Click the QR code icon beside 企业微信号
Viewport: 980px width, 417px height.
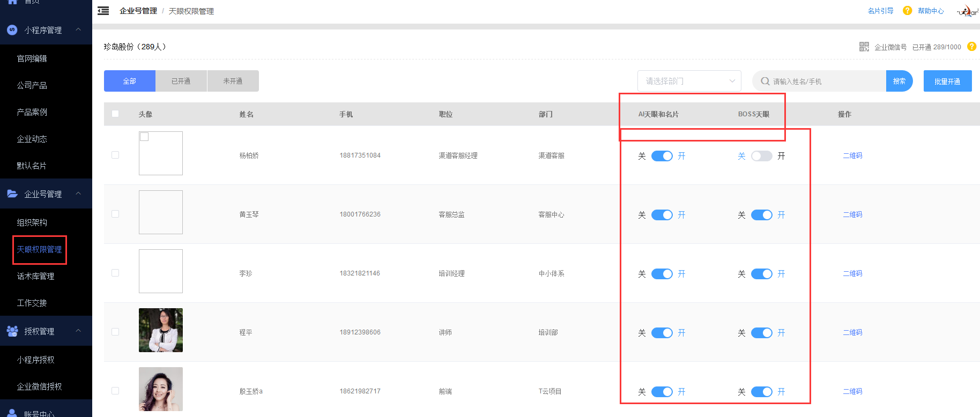864,47
